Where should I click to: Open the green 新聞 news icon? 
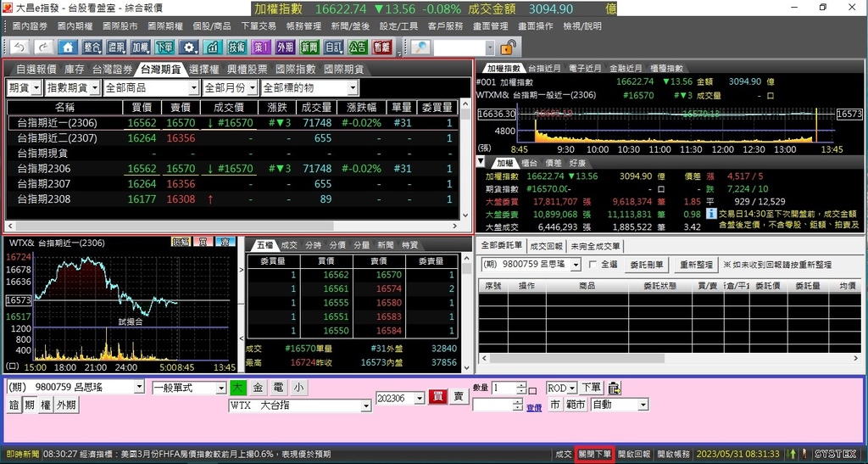point(309,47)
